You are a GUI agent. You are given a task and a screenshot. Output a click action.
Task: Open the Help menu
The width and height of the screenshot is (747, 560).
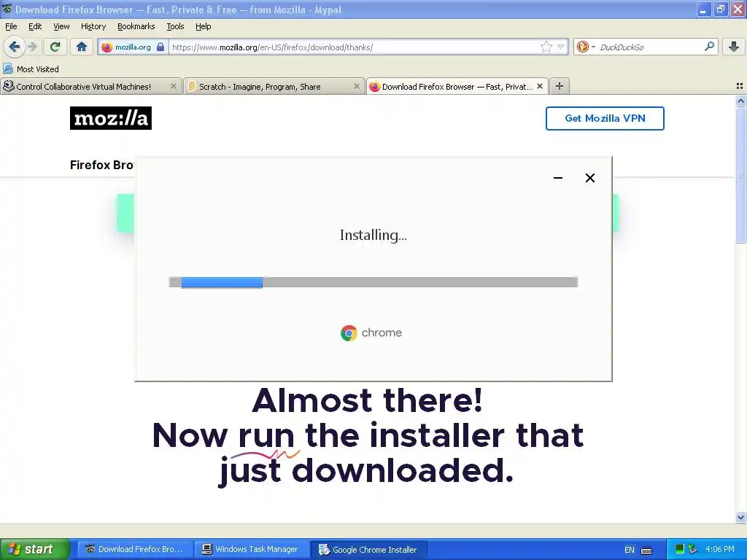tap(204, 26)
